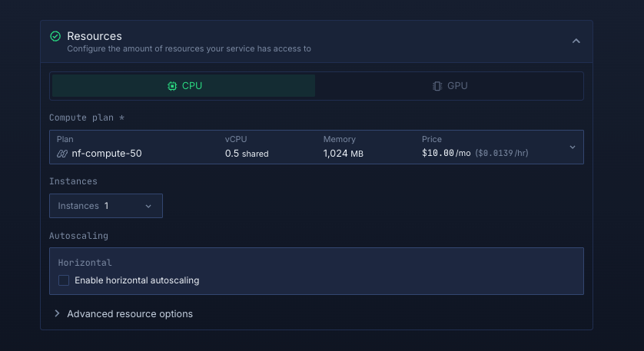The height and width of the screenshot is (351, 644).
Task: Click the Resources section title
Action: coord(95,36)
